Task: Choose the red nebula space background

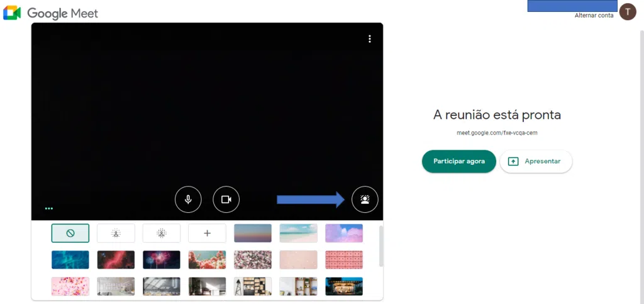Action: click(116, 260)
